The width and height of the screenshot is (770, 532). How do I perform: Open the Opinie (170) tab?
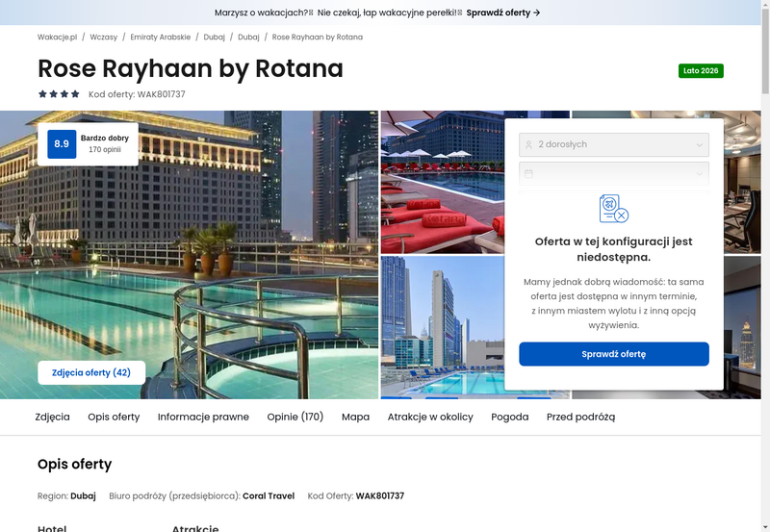point(295,417)
